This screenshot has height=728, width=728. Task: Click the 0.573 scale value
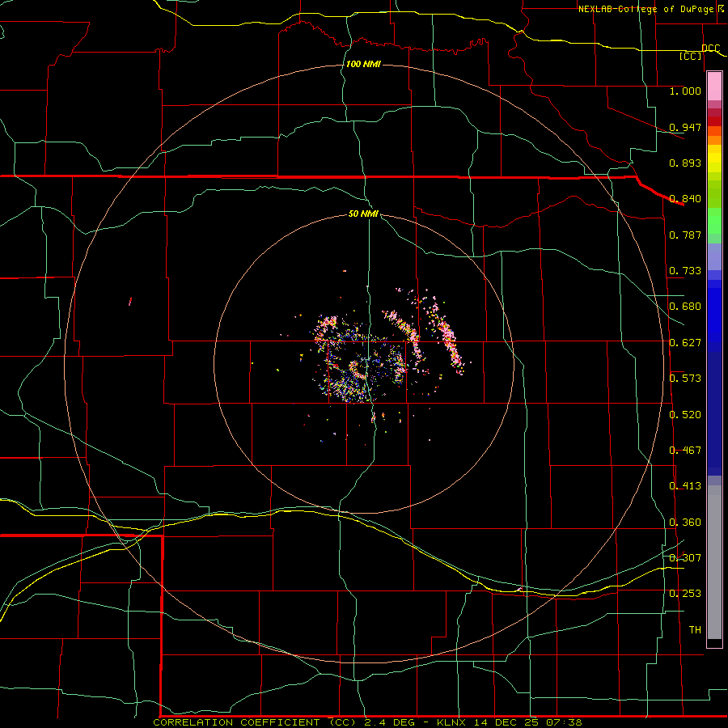(685, 378)
